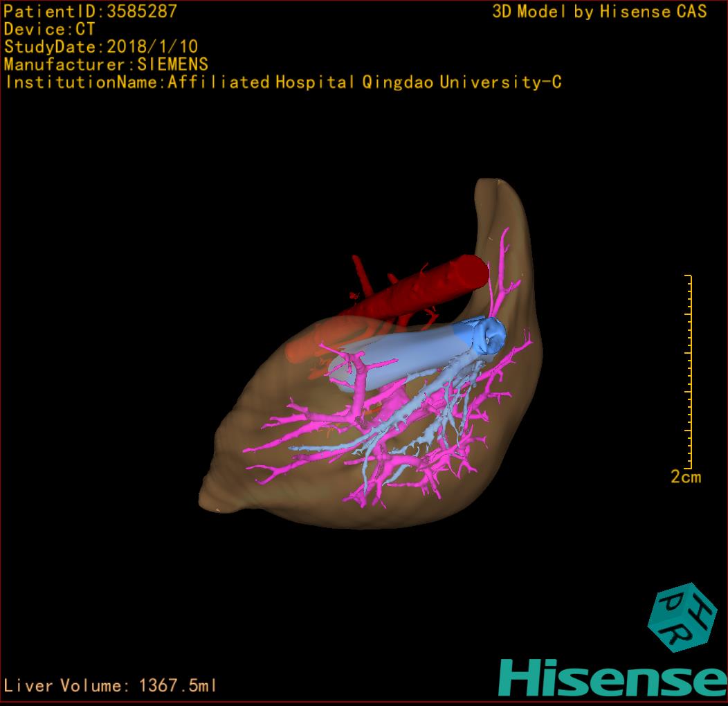The image size is (728, 706).
Task: Click the StudyDate 2018/1/10 label
Action: (x=101, y=47)
